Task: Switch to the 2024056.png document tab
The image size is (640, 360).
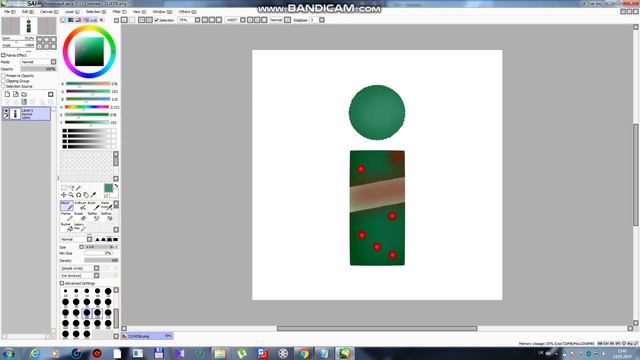Action: 147,336
